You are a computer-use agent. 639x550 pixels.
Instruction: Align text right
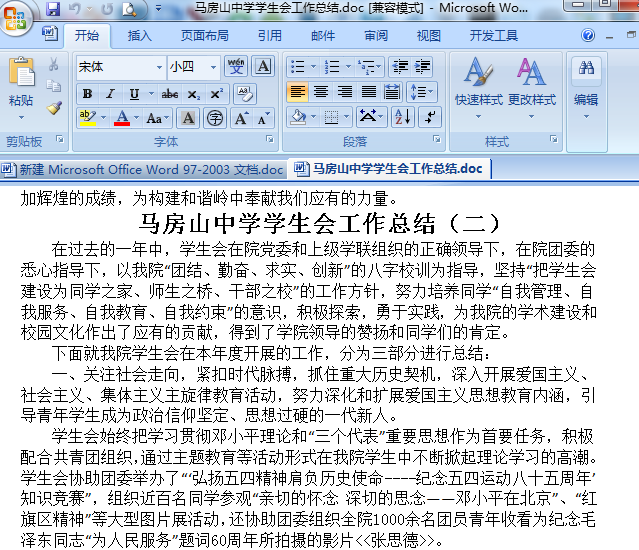tap(345, 92)
